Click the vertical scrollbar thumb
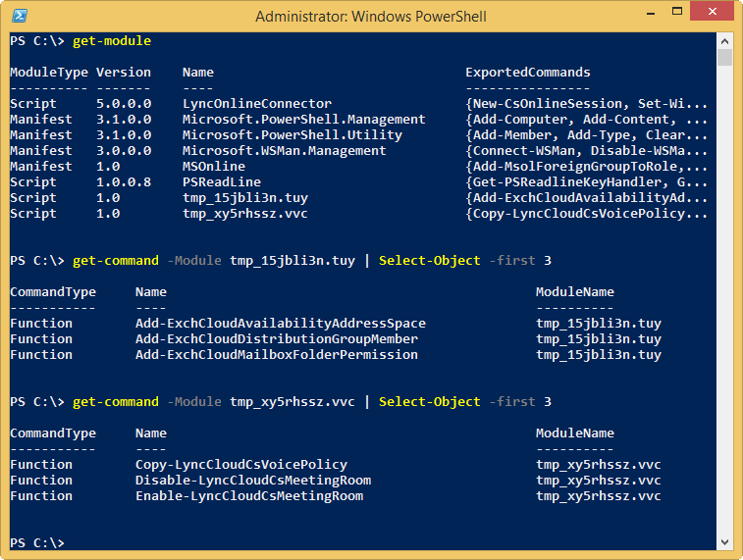 tap(725, 58)
